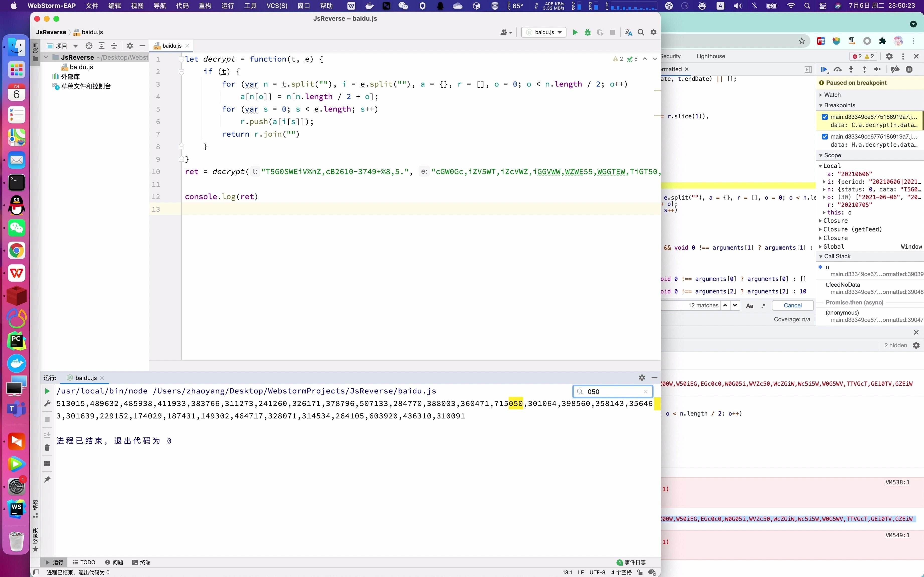Screen dimensions: 924x577
Task: Collapse the JsReverse project folder
Action: click(x=46, y=57)
